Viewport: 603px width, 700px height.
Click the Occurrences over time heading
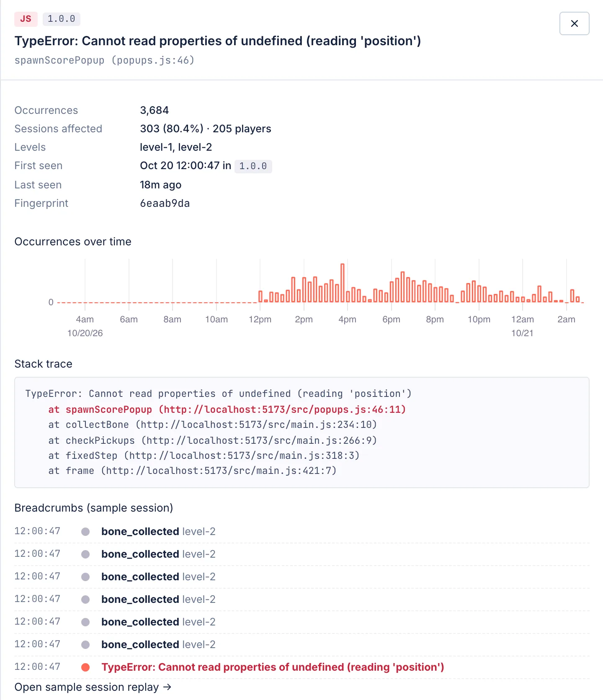tap(73, 242)
